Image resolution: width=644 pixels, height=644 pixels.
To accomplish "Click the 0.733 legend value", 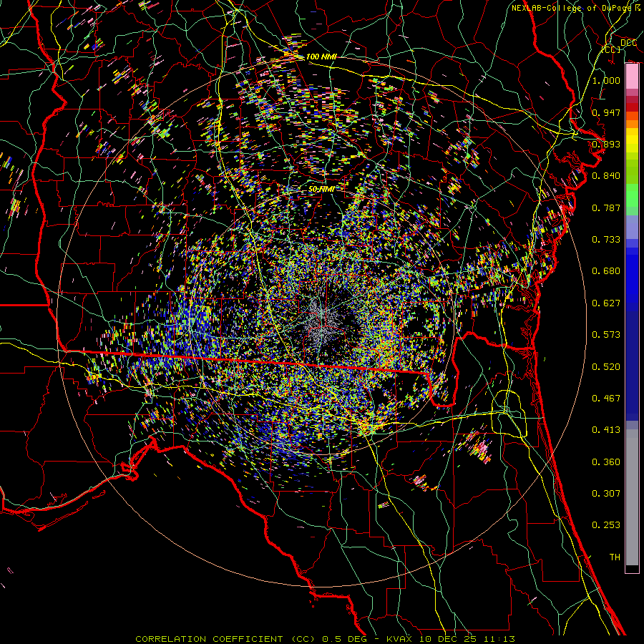I will point(606,240).
